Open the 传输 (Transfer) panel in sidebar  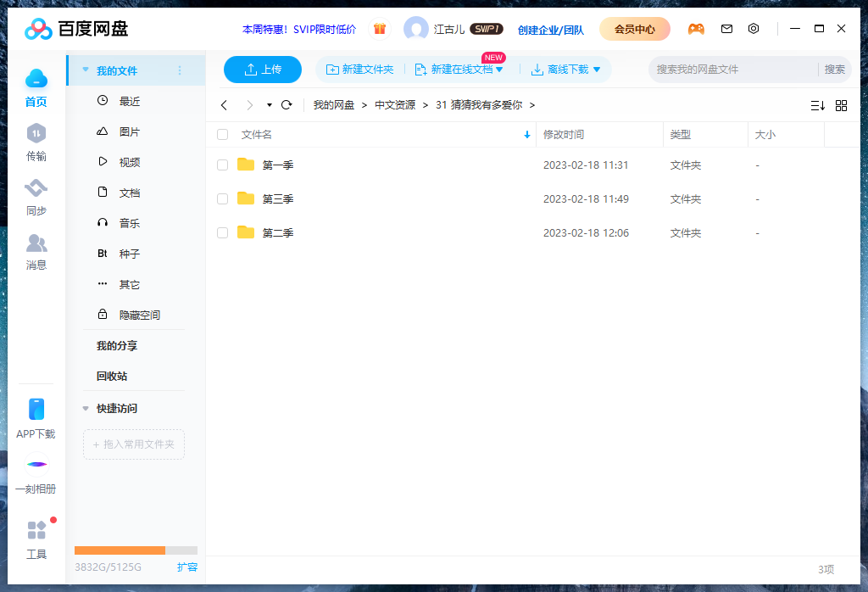click(36, 142)
